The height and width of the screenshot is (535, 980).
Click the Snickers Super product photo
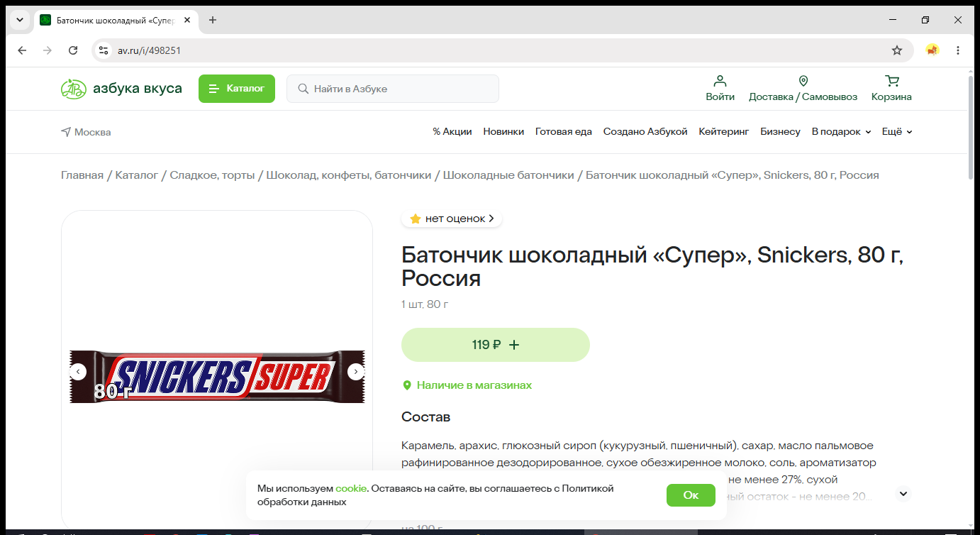coord(217,376)
